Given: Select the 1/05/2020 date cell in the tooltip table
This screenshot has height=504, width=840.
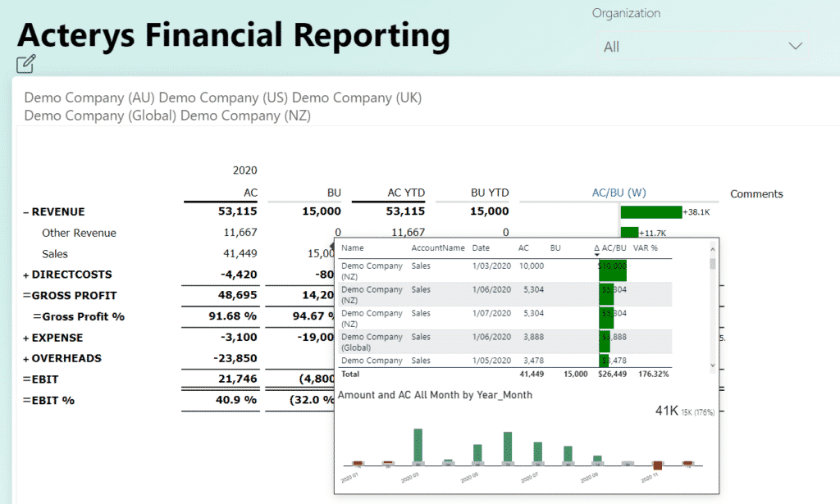Looking at the screenshot, I should [x=491, y=360].
